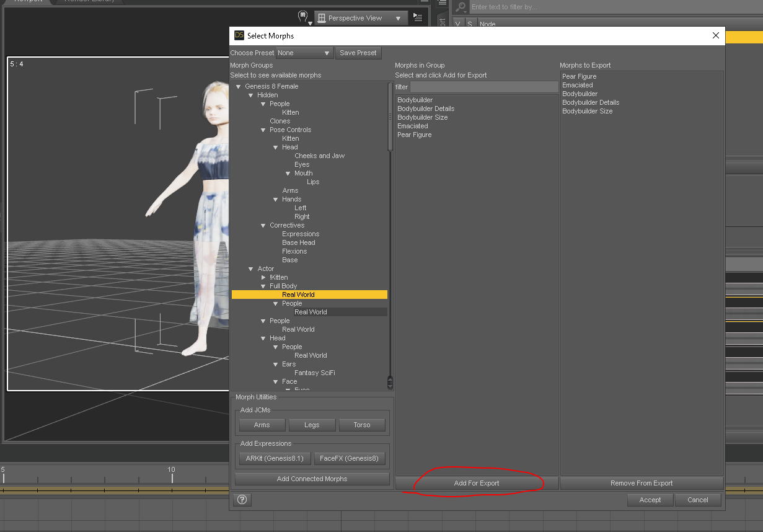
Task: Collapse the Pose Controls group
Action: (x=263, y=130)
